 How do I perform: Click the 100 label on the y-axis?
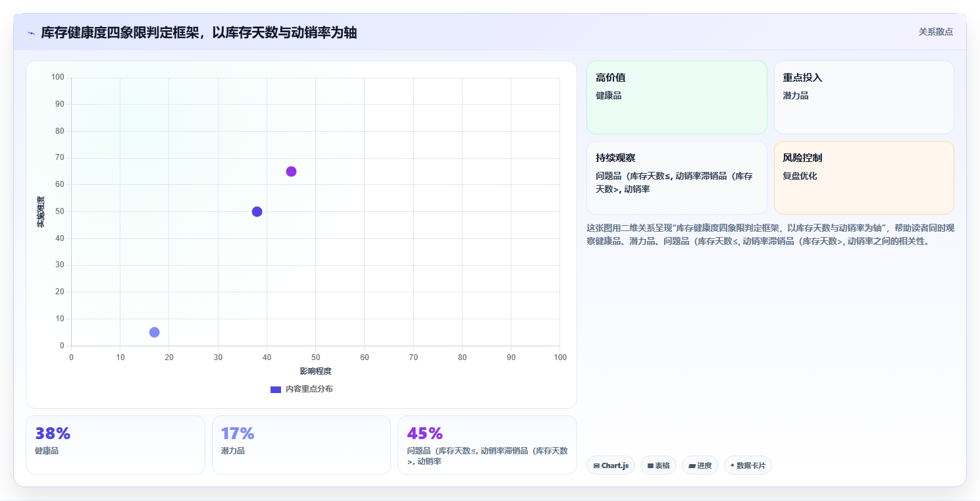tap(58, 78)
